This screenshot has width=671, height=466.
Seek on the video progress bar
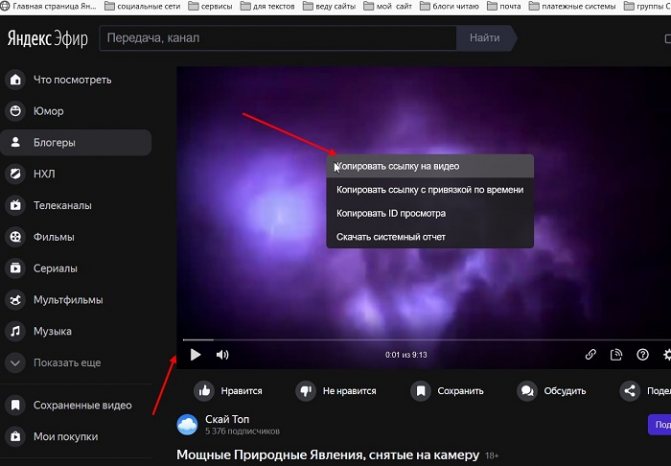426,340
